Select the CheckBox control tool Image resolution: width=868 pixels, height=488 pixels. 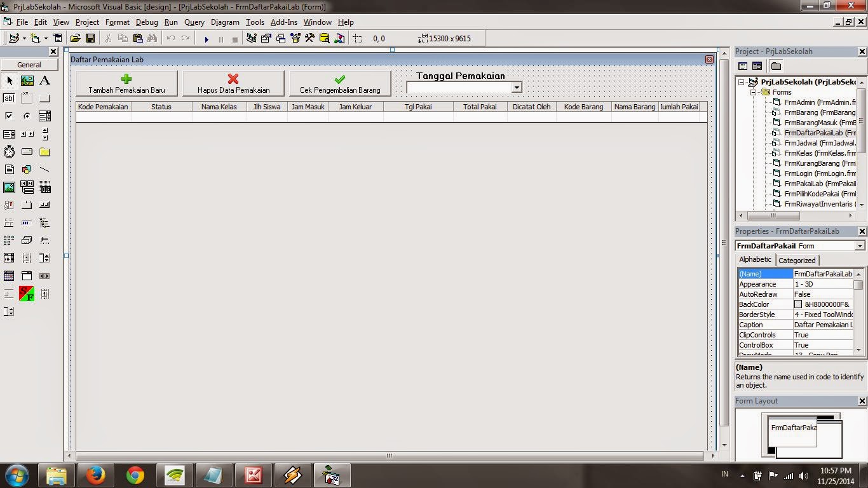(9, 116)
